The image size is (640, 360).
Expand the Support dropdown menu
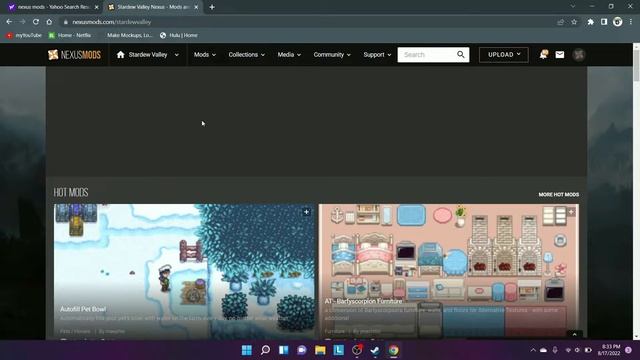pos(377,55)
